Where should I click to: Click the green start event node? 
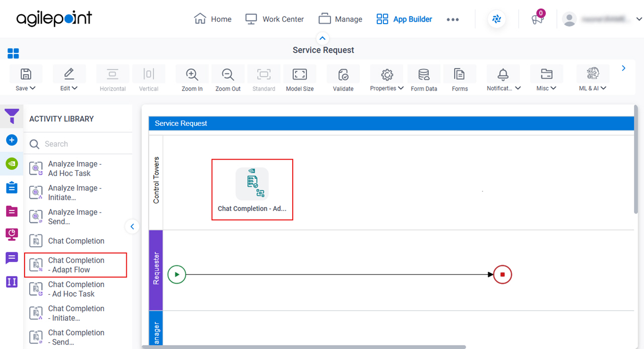pyautogui.click(x=177, y=274)
